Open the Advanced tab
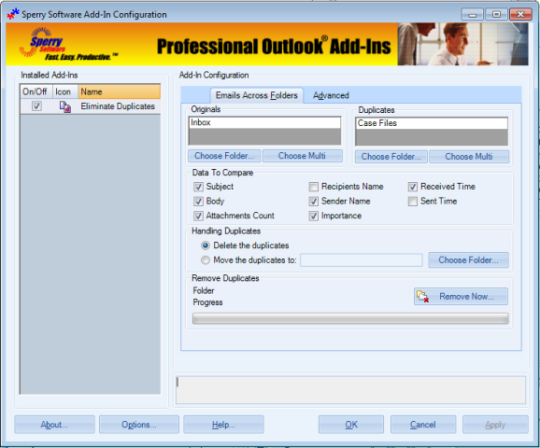This screenshot has height=448, width=540. (331, 95)
